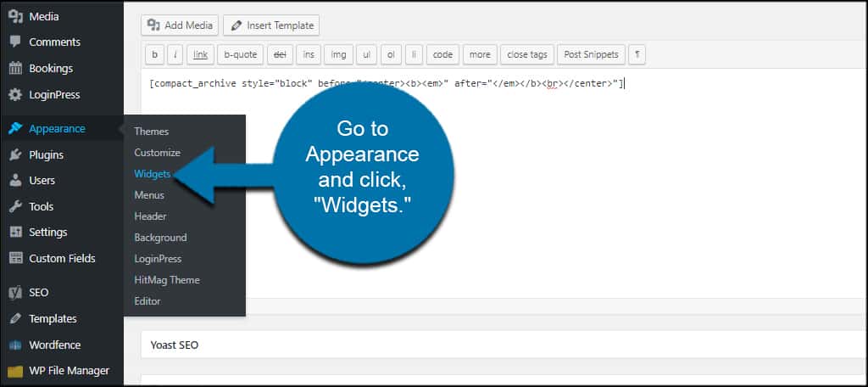Click the LoginPress gear icon
868x387 pixels.
15,95
